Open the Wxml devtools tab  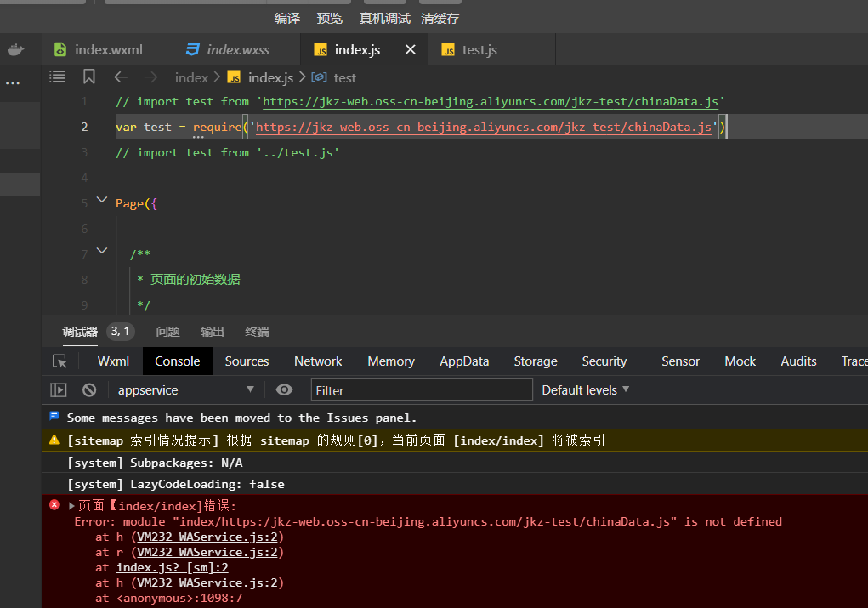(x=113, y=361)
